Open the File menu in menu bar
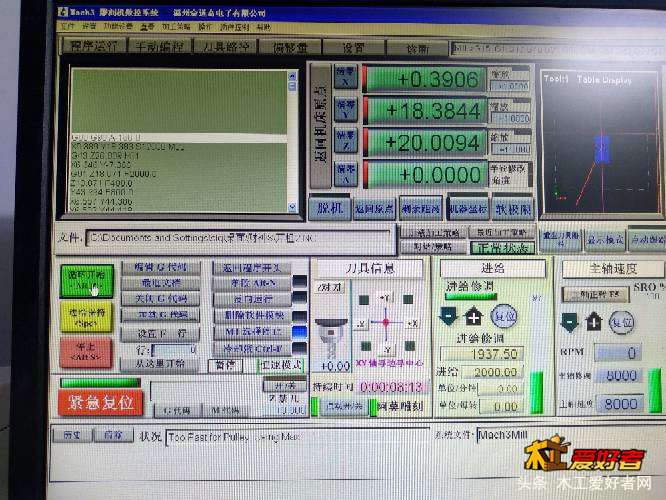666x500 pixels. coord(65,25)
